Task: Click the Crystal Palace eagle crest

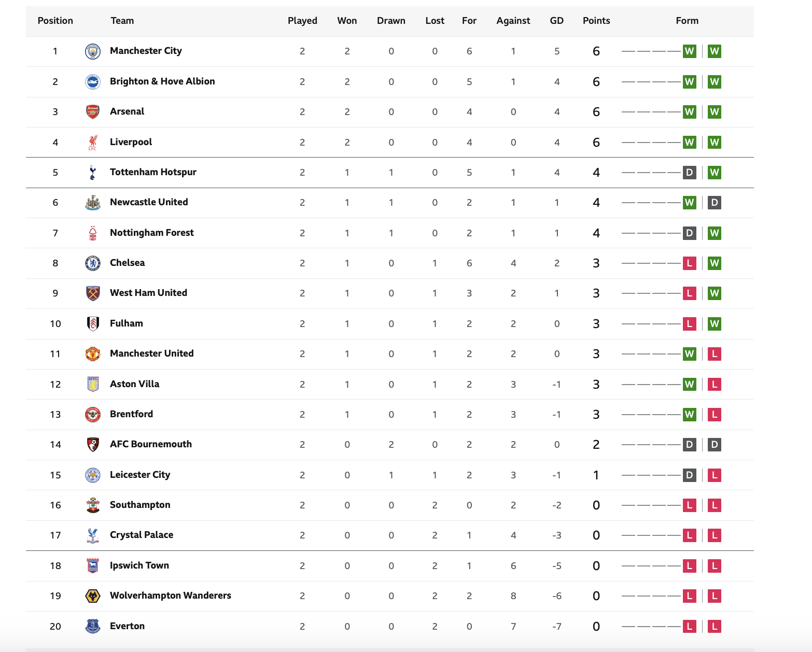Action: click(x=93, y=535)
